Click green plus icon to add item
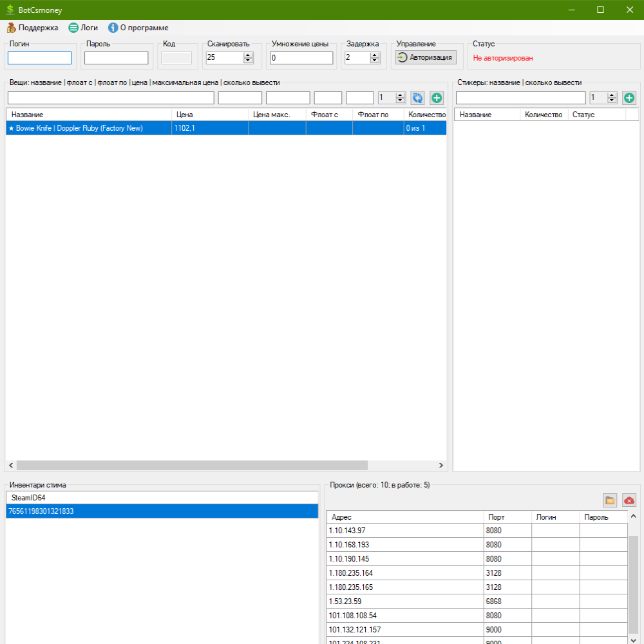This screenshot has height=644, width=644. tap(437, 98)
